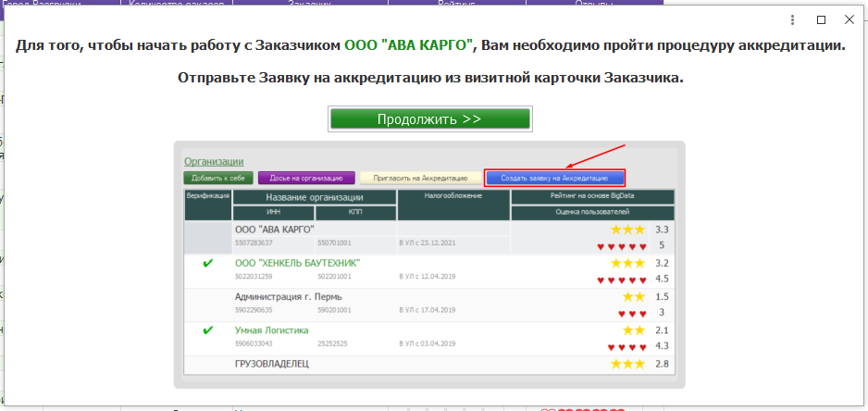Click tax cell В УЛ с 12.04.2019
The image size is (868, 411).
(x=427, y=277)
